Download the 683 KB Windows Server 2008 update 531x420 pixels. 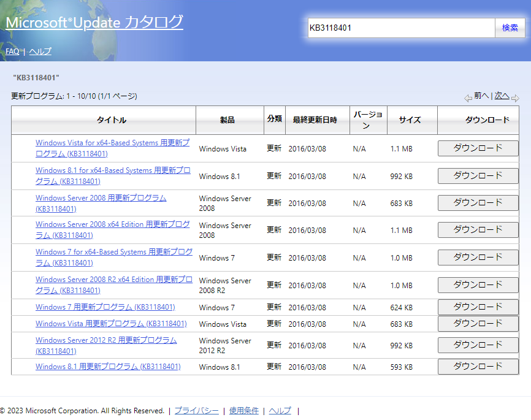(478, 203)
